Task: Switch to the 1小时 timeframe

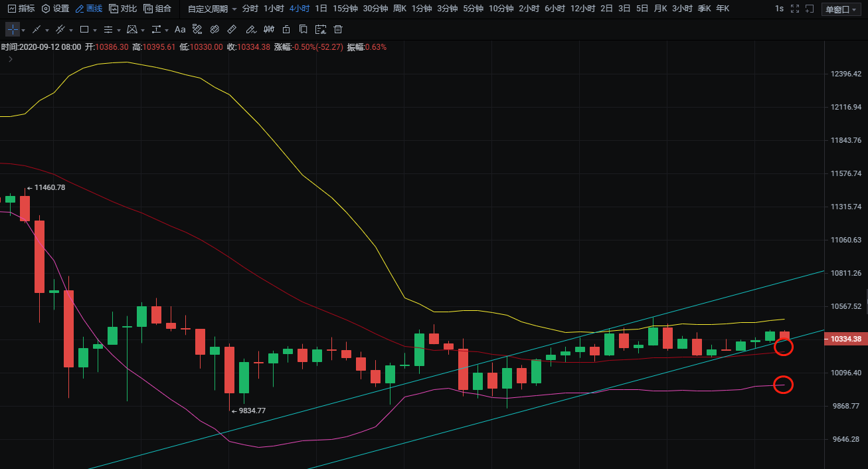Action: click(274, 9)
